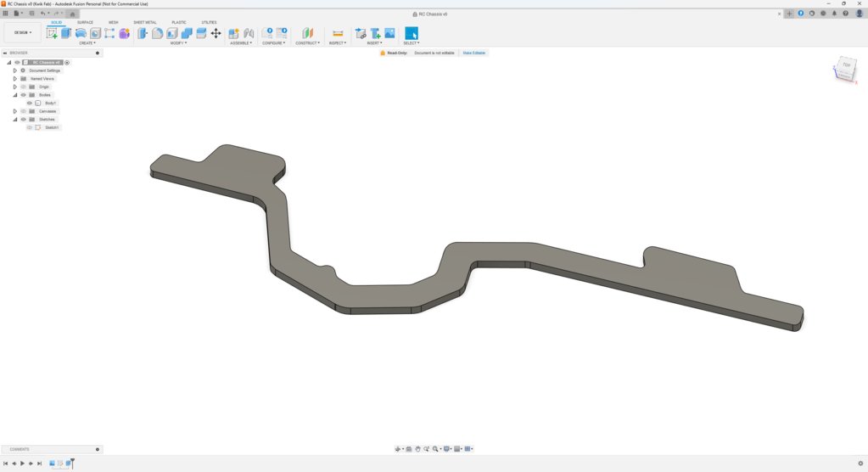Image resolution: width=868 pixels, height=472 pixels.
Task: Toggle visibility eye of Origin folder
Action: [x=23, y=87]
